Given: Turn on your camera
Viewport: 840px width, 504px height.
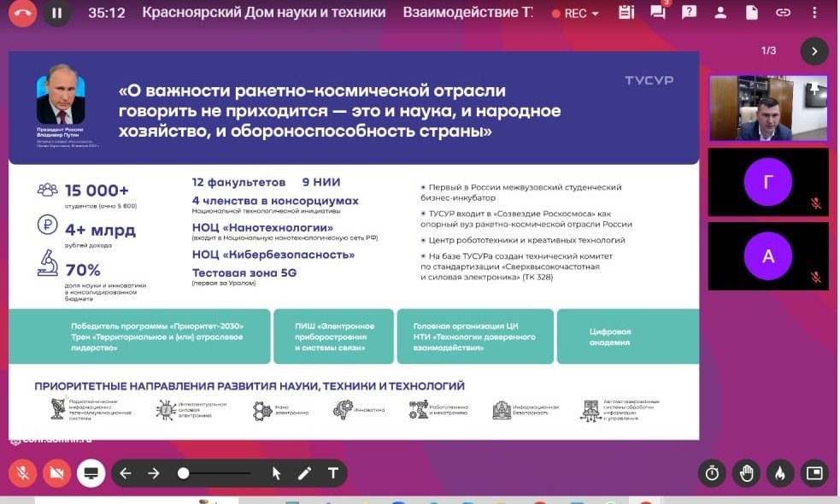Looking at the screenshot, I should pyautogui.click(x=56, y=473).
